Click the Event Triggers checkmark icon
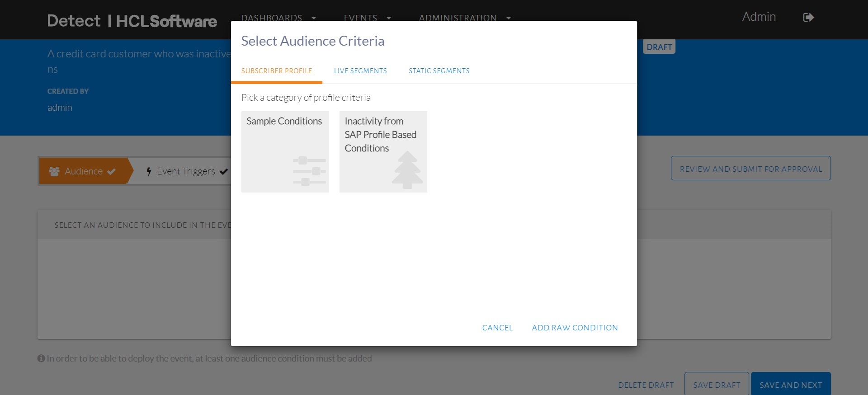Viewport: 868px width, 395px height. tap(223, 171)
